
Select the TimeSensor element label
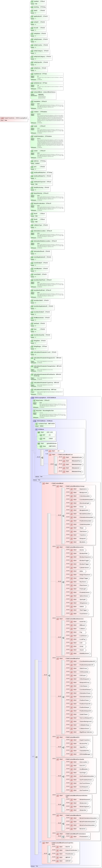83,531
